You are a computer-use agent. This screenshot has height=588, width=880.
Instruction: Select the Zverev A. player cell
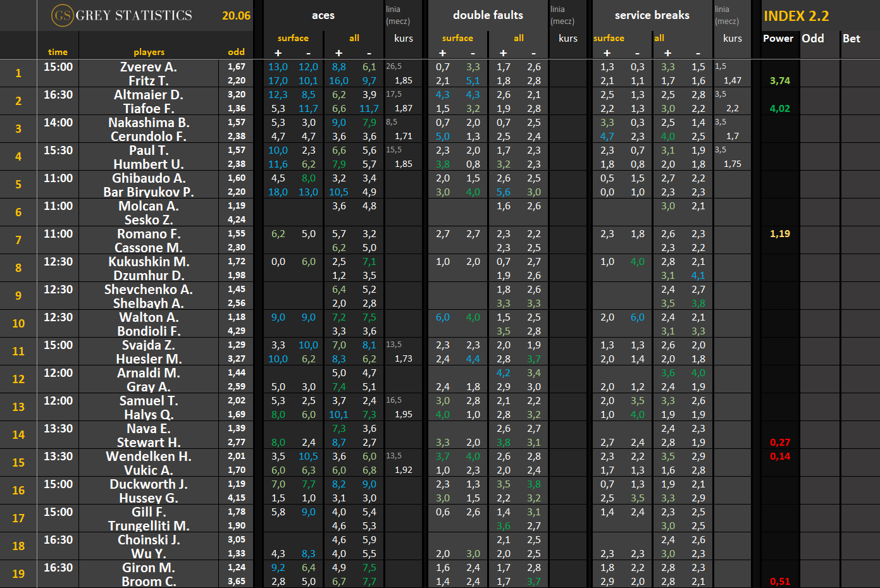point(149,66)
